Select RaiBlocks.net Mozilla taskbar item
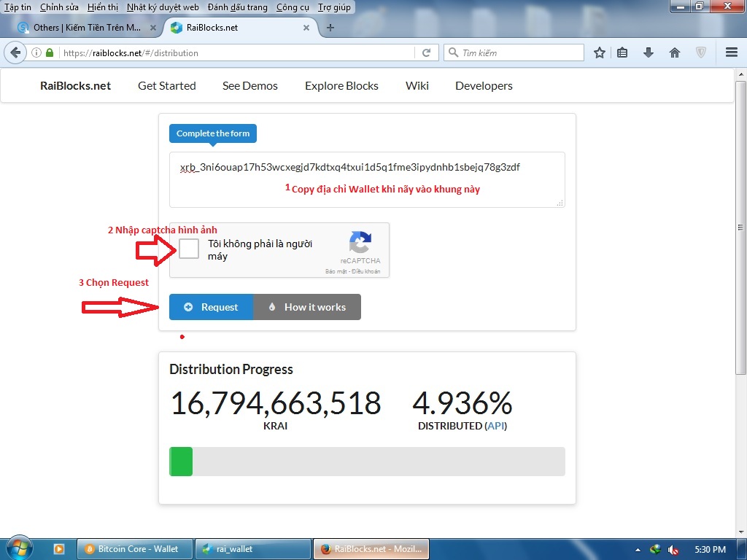The width and height of the screenshot is (747, 560). [x=371, y=549]
